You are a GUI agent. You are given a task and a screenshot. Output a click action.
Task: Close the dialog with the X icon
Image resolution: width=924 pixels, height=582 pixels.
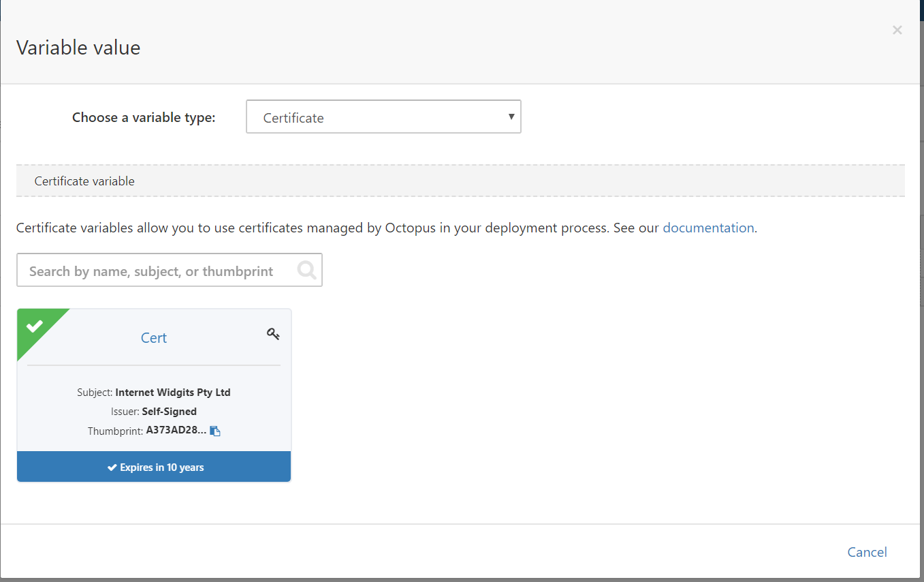pos(897,30)
